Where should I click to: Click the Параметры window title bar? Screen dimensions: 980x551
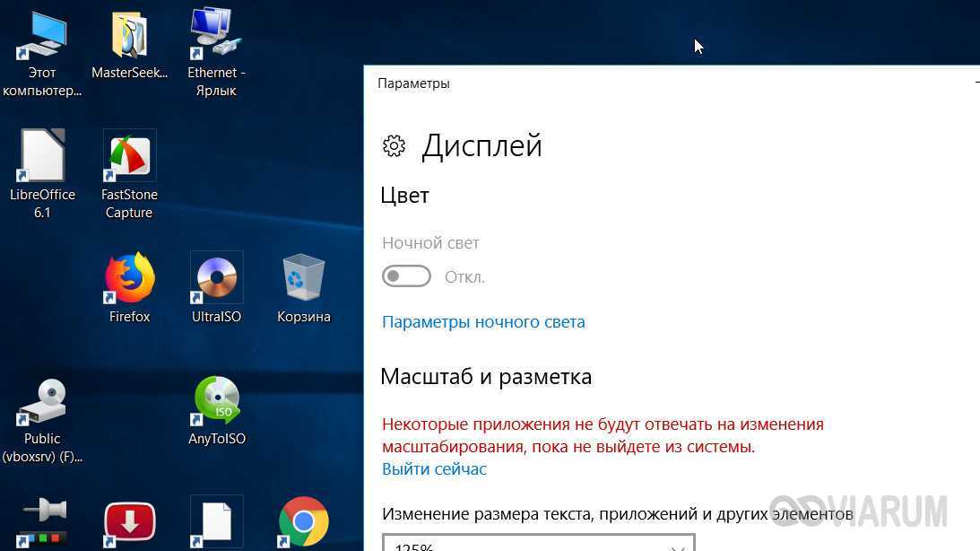(628, 83)
